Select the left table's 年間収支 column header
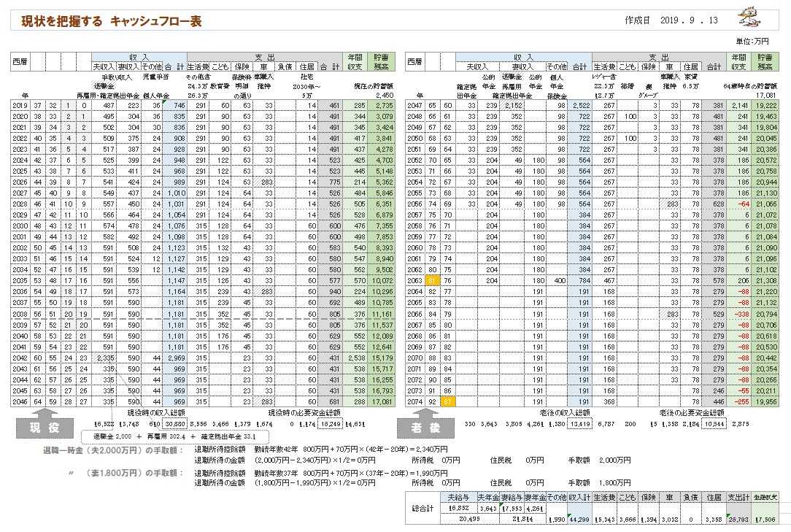This screenshot has width=791, height=532. pyautogui.click(x=354, y=61)
